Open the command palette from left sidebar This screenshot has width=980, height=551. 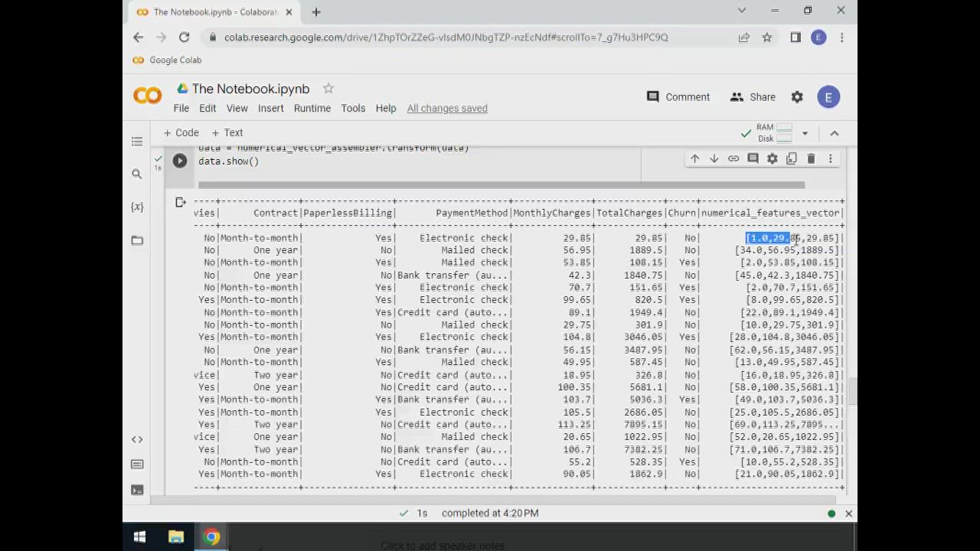point(137,465)
